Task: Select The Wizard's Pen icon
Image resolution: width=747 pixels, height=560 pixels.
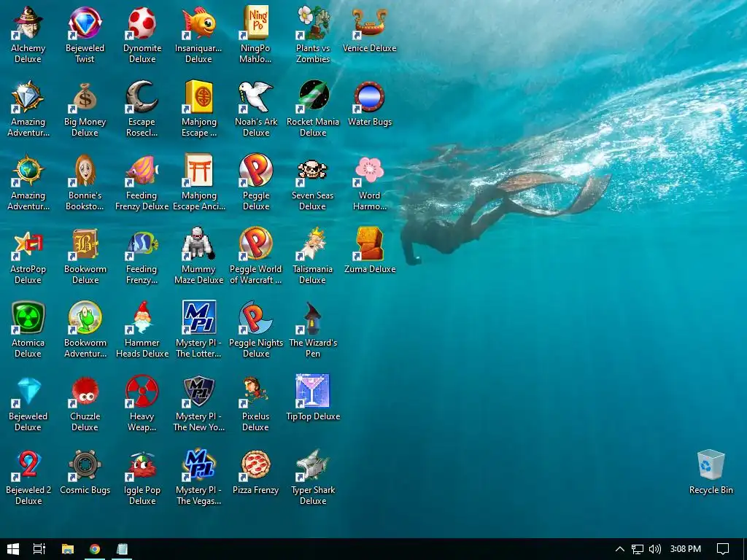Action: pos(312,317)
